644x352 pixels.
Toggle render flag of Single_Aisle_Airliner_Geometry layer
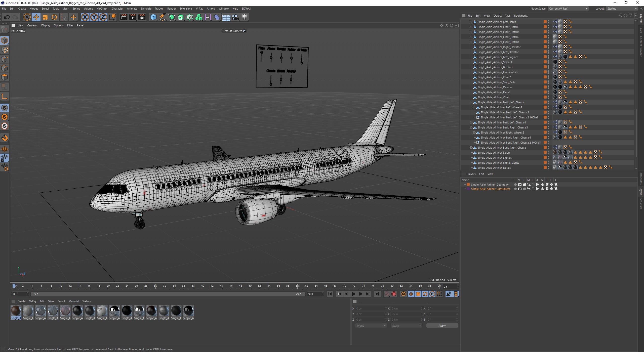coord(524,185)
